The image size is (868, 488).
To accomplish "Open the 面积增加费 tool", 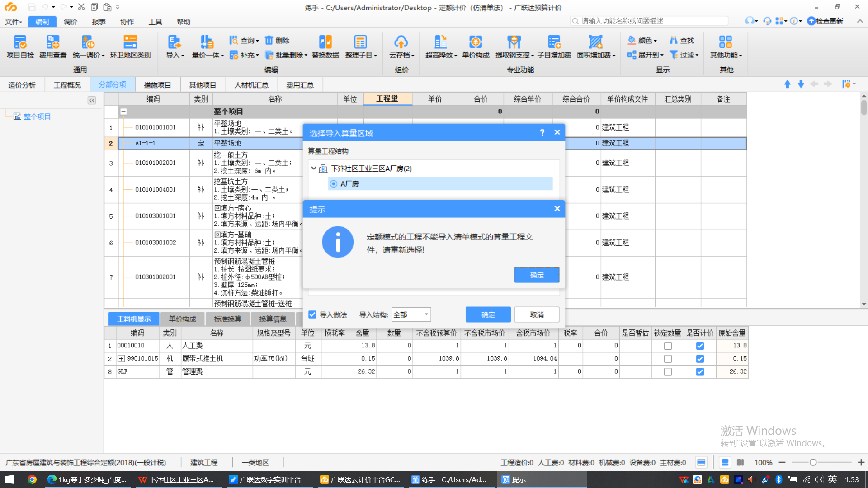I will 596,47.
